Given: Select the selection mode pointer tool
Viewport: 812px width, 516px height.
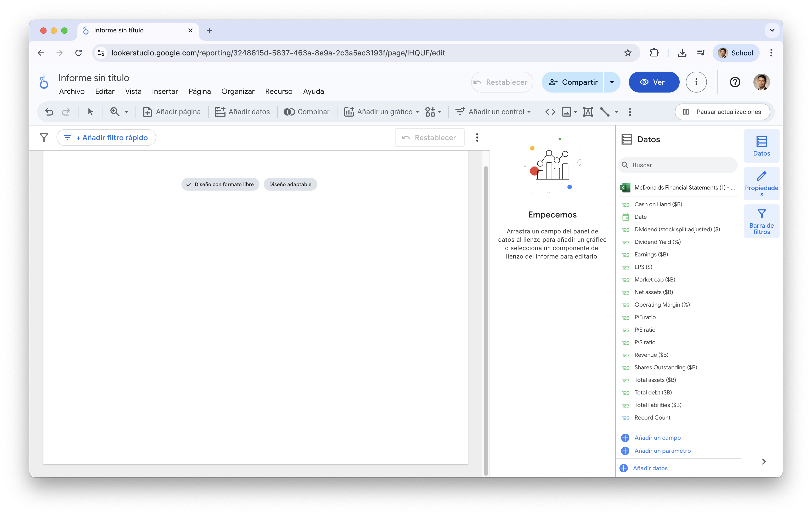Looking at the screenshot, I should click(90, 112).
